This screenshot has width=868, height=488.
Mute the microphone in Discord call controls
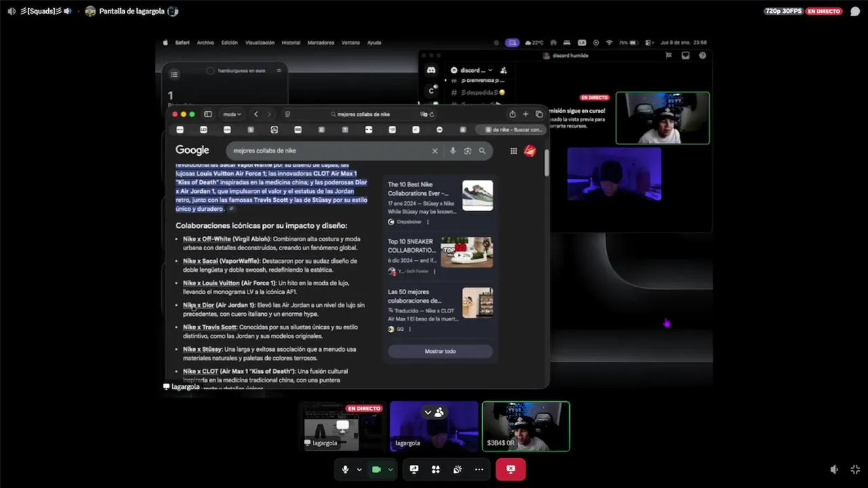click(345, 469)
